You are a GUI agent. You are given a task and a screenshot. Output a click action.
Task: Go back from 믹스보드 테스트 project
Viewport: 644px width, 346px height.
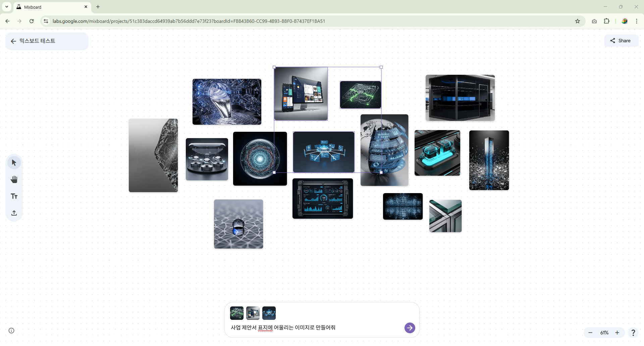(x=13, y=41)
